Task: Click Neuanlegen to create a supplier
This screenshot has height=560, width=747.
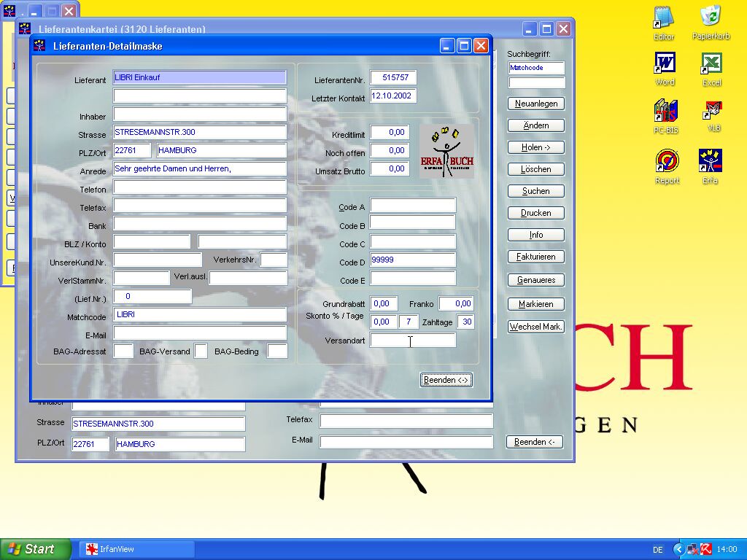Action: coord(536,104)
